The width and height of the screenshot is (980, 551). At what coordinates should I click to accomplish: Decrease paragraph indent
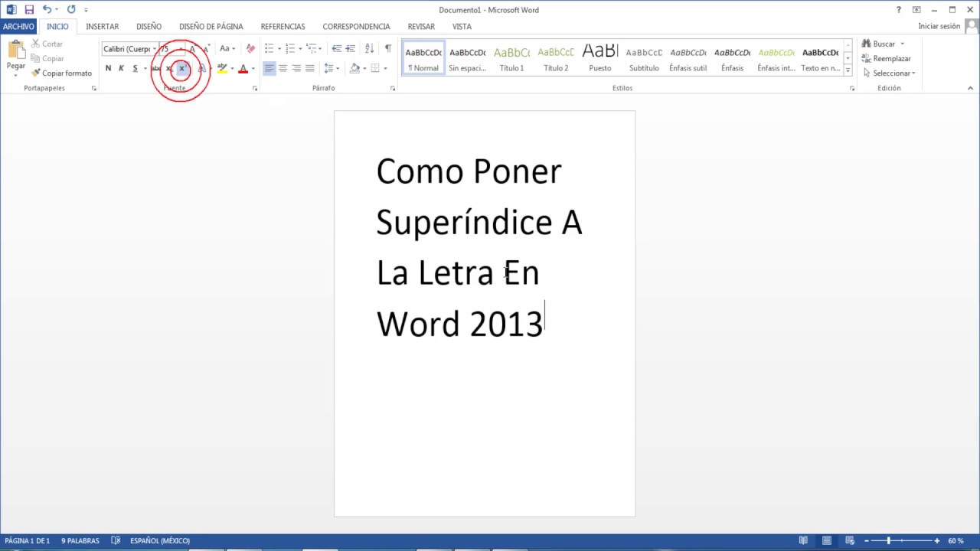(x=337, y=49)
